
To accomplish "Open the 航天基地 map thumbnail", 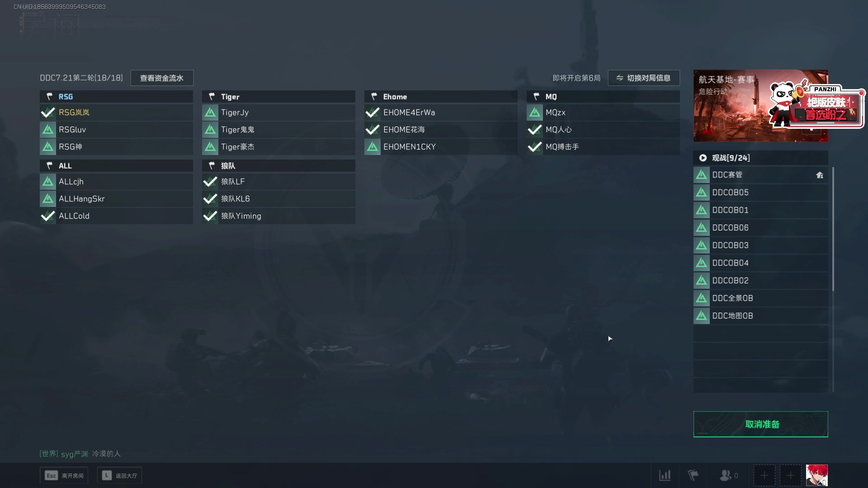I will (x=761, y=106).
